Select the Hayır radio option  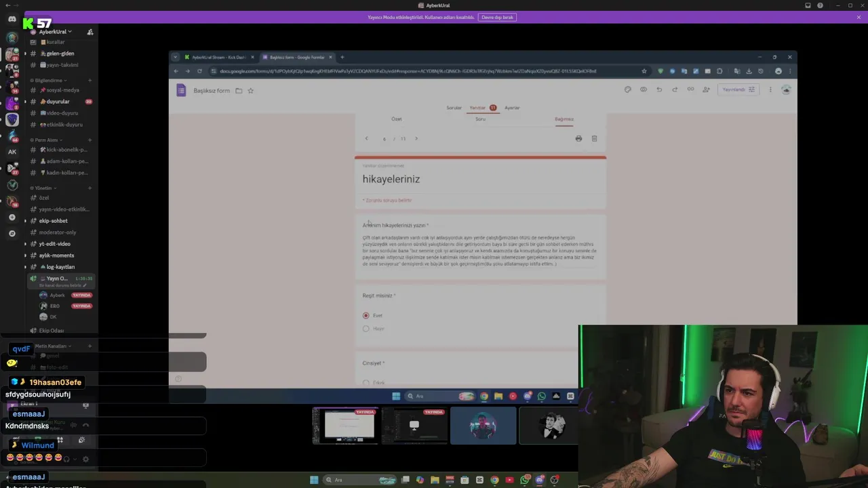click(x=366, y=329)
